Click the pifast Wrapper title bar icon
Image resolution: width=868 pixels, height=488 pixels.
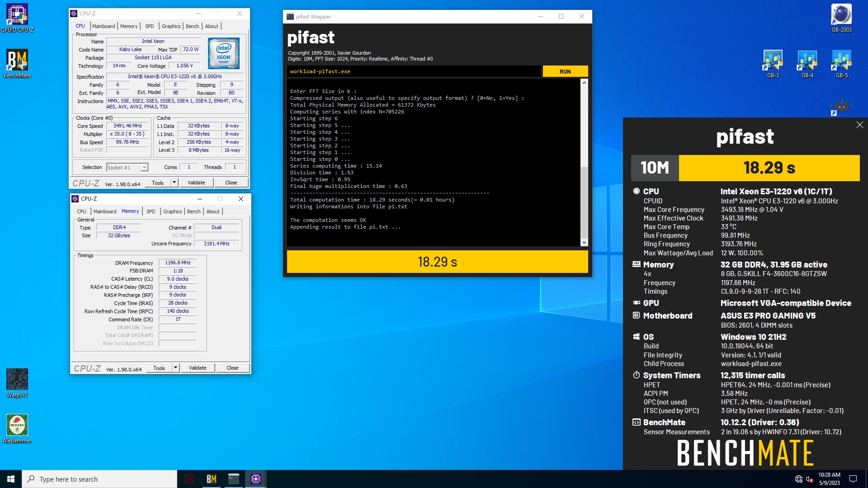(x=290, y=17)
